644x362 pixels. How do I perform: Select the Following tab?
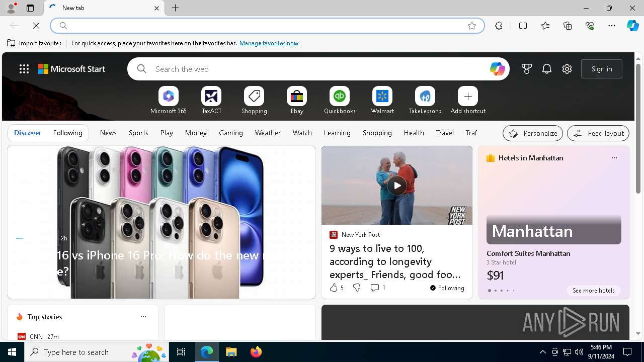click(x=67, y=133)
